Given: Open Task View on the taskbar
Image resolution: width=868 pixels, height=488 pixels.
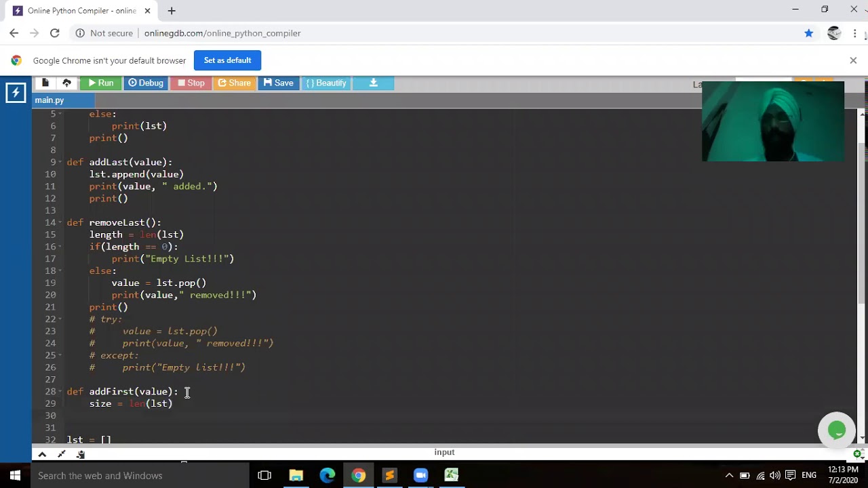Looking at the screenshot, I should (x=264, y=475).
